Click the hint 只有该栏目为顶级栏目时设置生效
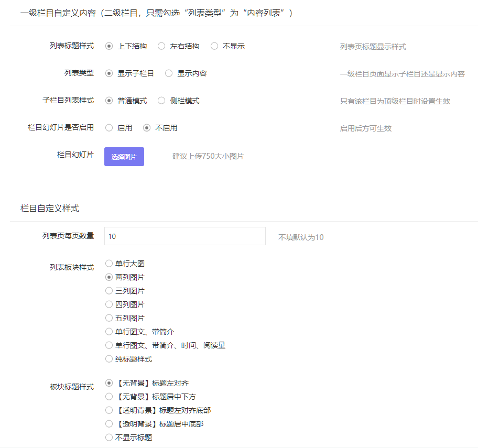 (395, 101)
